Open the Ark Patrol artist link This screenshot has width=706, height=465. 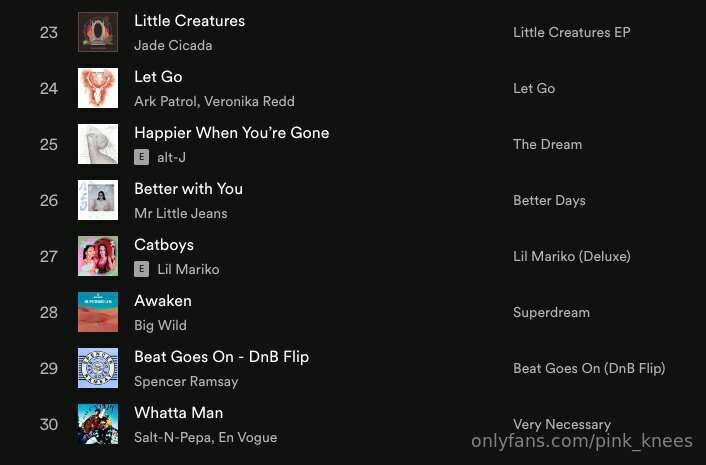pyautogui.click(x=165, y=101)
